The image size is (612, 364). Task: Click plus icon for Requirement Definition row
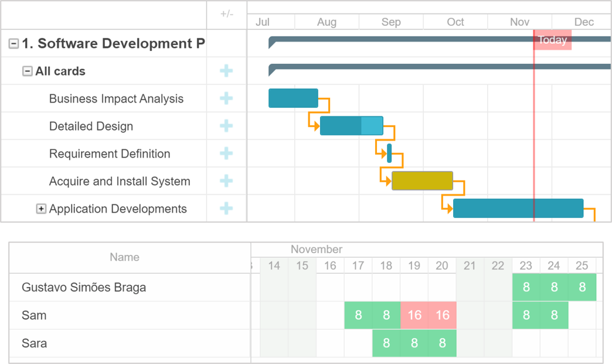226,154
